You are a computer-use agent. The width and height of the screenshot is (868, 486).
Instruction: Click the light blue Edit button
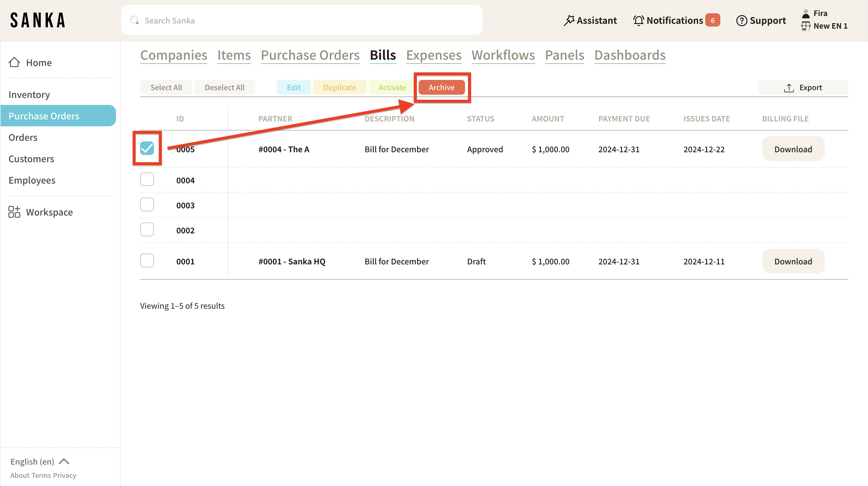pyautogui.click(x=293, y=88)
